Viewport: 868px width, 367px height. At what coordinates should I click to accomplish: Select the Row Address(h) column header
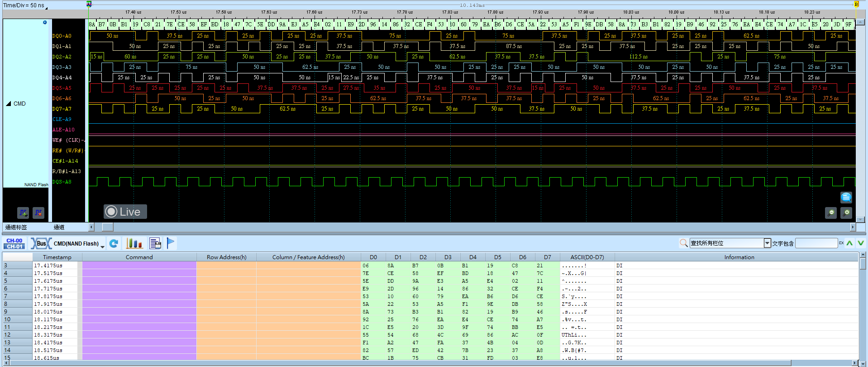(x=226, y=257)
